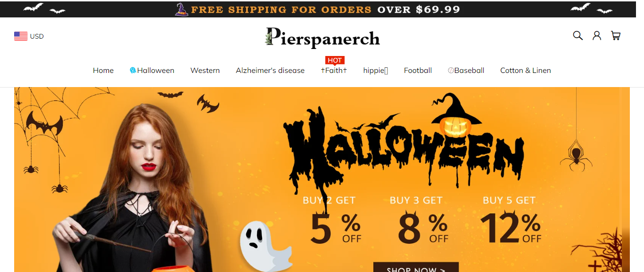Click the SHOP NOW button
The width and height of the screenshot is (644, 272).
[x=416, y=267]
